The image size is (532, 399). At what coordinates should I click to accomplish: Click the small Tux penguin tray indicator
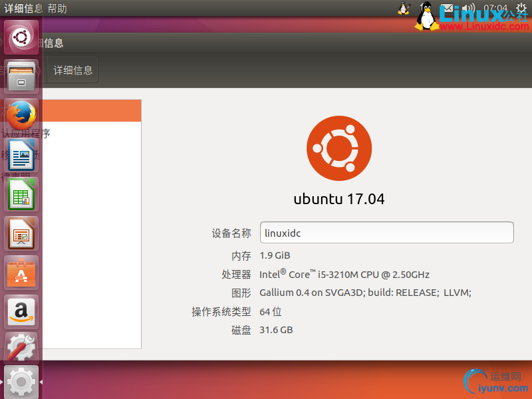click(404, 8)
